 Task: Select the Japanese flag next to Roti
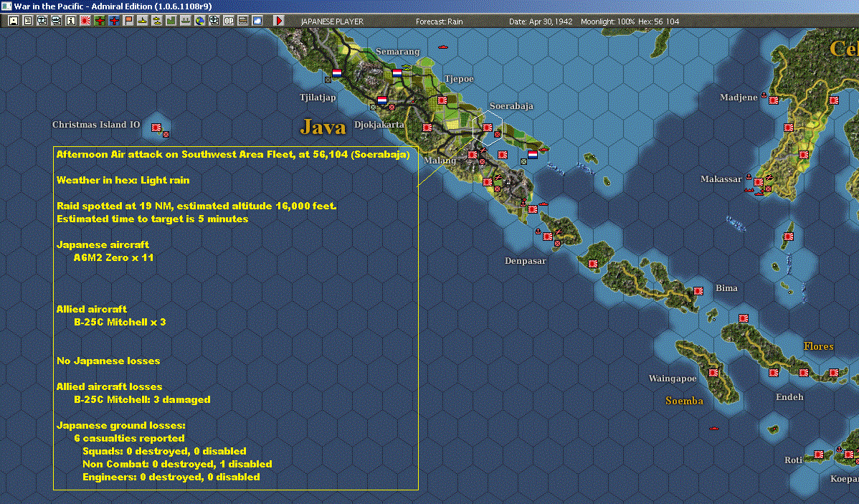819,454
